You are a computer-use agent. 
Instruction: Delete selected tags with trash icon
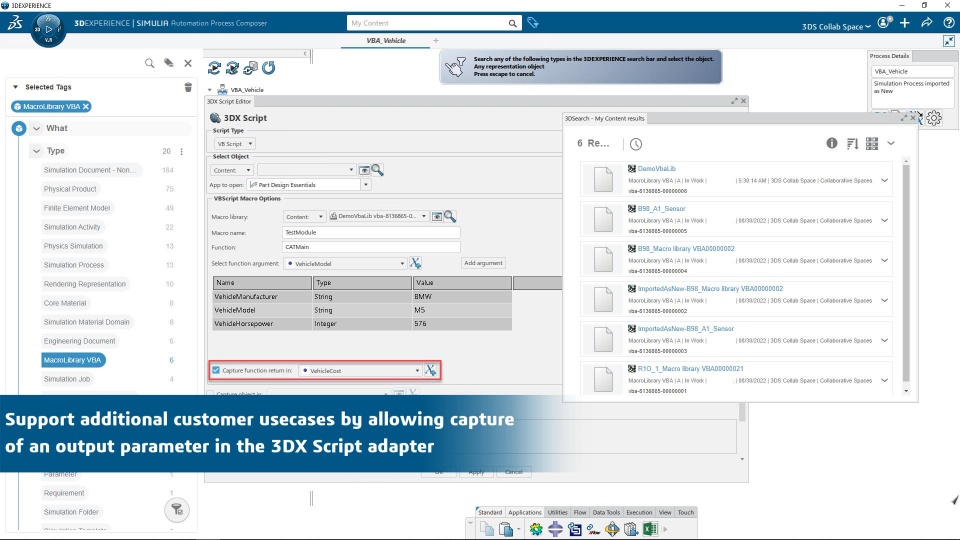pos(188,87)
